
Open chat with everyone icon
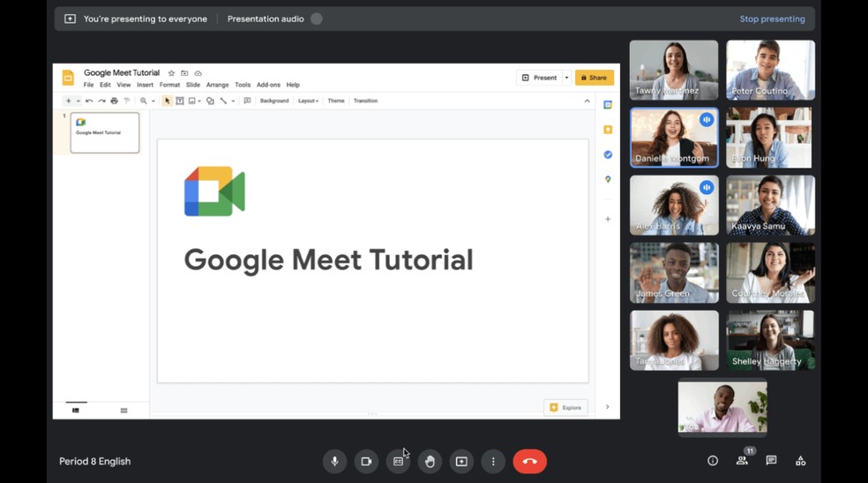click(x=771, y=461)
